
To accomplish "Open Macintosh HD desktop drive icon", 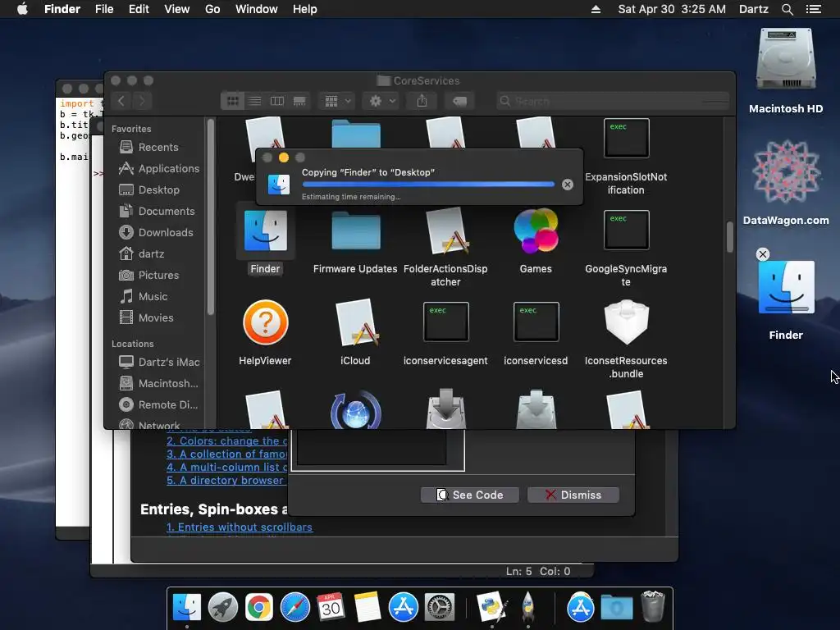I will [786, 59].
